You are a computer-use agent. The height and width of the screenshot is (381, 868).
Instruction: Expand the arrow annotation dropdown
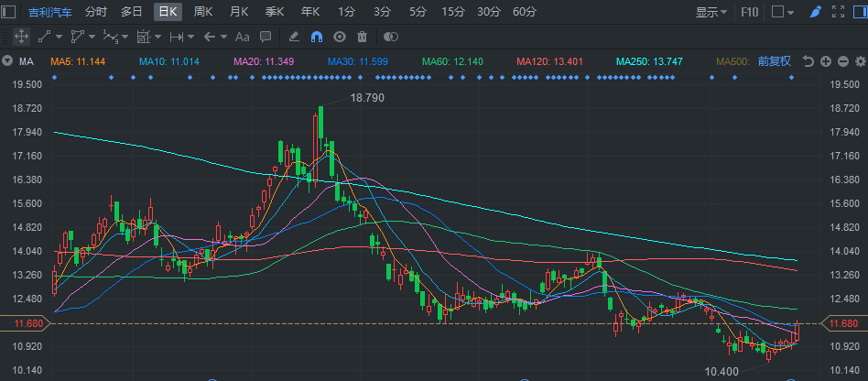coord(223,38)
